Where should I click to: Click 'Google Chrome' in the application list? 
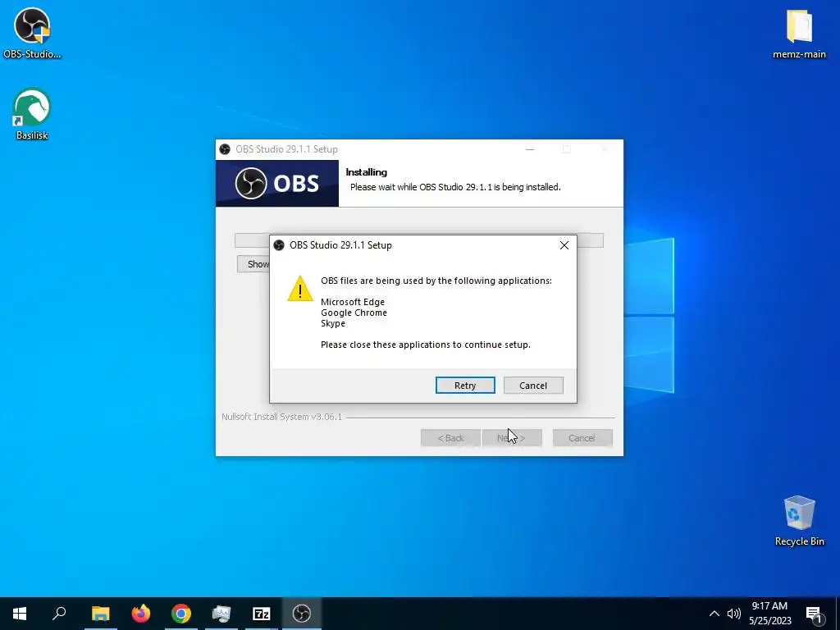(x=354, y=313)
